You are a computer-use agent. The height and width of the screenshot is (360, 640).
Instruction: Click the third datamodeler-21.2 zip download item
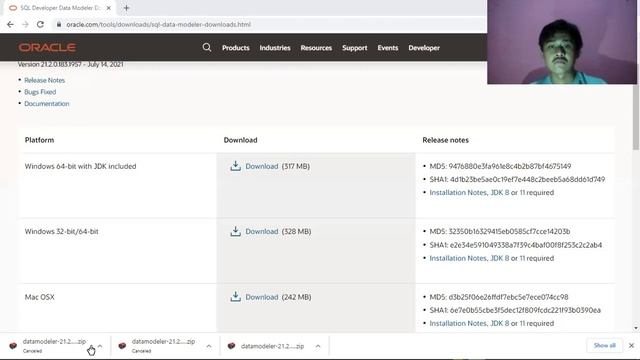[x=274, y=346]
